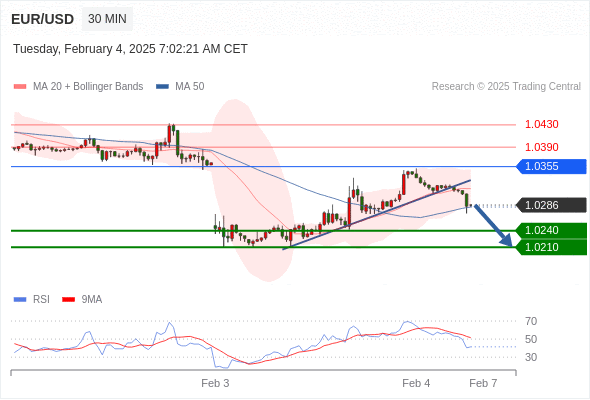Select the 1.0240 support price label

click(x=551, y=230)
